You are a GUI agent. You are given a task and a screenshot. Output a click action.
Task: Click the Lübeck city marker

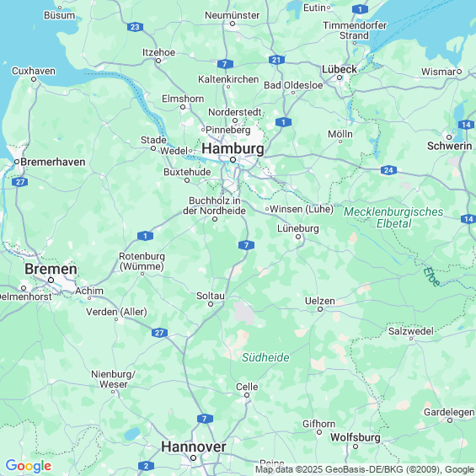(340, 78)
